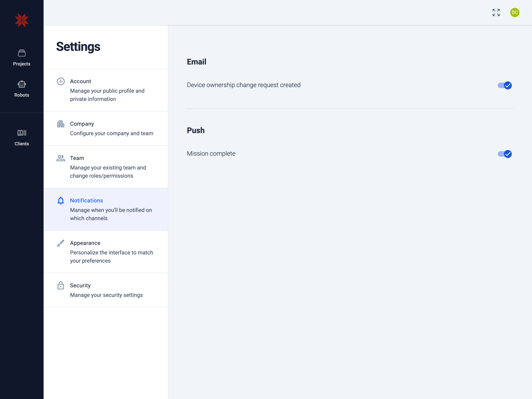Click the Appearance paintbrush icon
Viewport: 532px width, 399px height.
61,243
